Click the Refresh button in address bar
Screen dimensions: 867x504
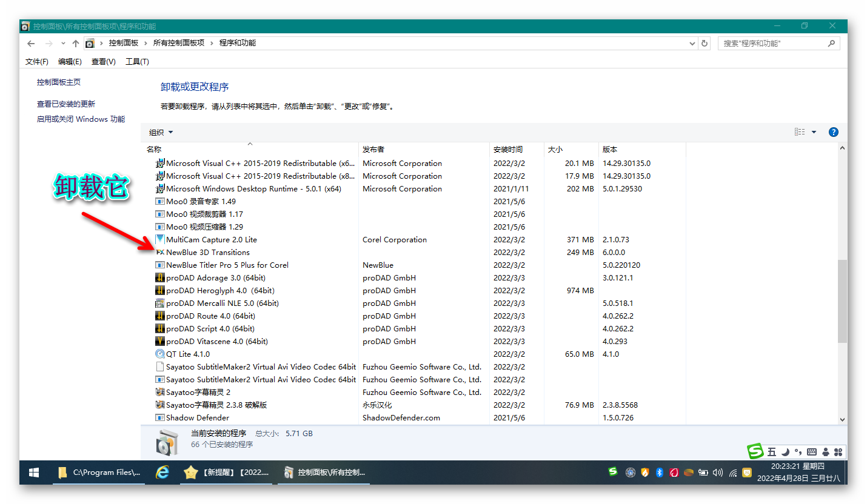[x=705, y=44]
